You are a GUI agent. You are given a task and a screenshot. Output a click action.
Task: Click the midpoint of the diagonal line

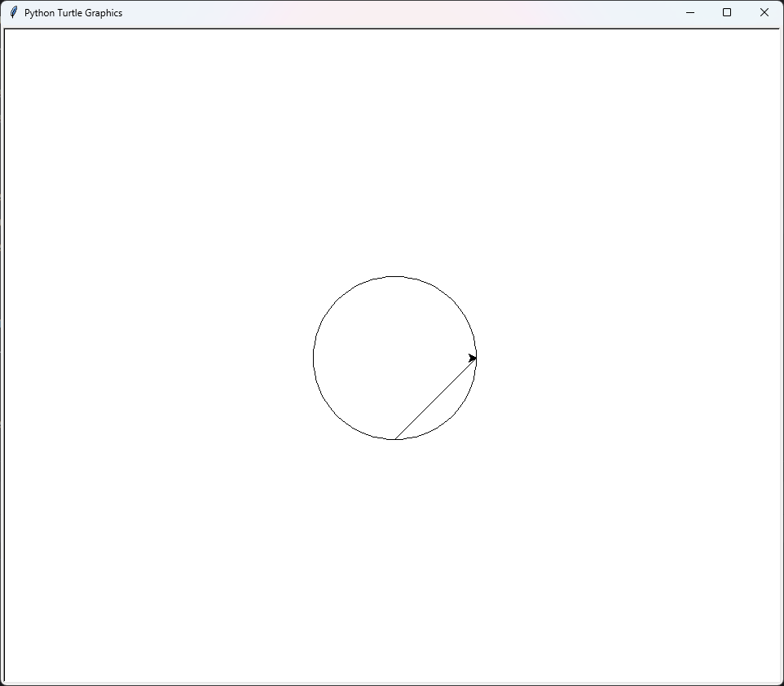(435, 399)
